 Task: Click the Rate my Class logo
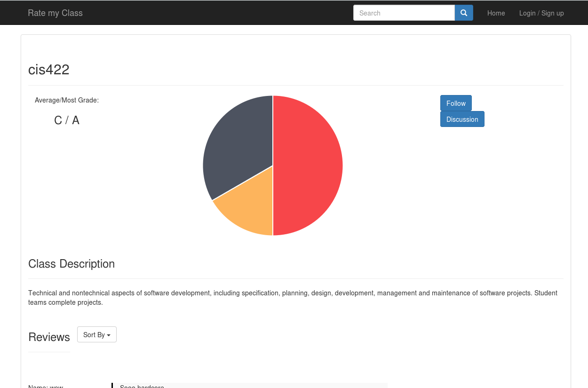click(55, 13)
